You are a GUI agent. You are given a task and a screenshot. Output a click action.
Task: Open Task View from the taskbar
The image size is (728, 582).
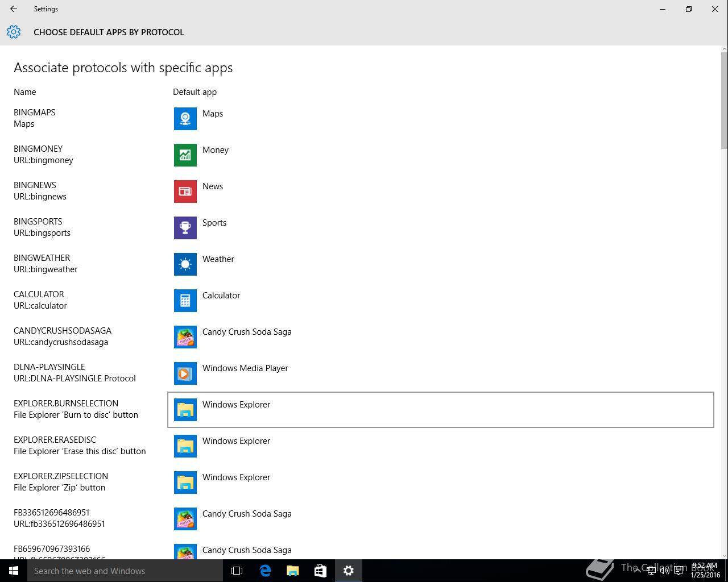(x=237, y=571)
